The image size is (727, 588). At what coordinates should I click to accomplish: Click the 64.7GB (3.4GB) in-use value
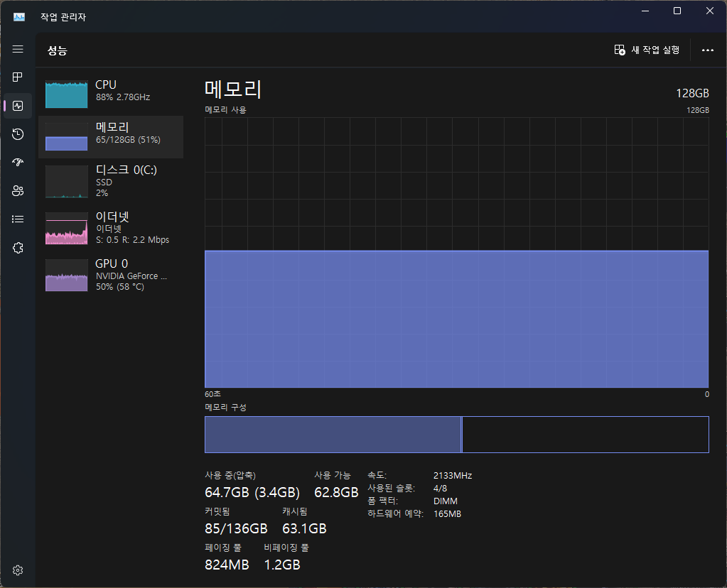252,492
